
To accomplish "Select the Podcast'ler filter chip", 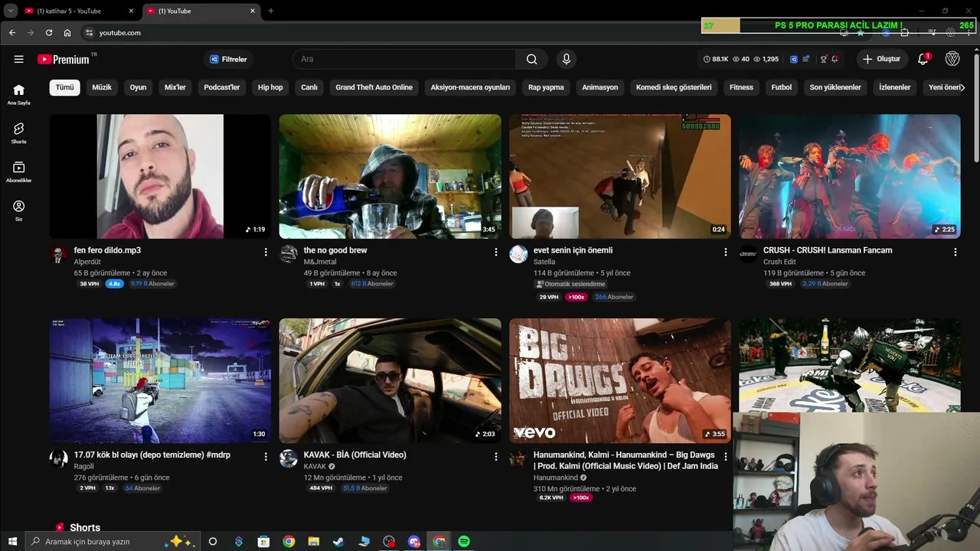I will tap(222, 87).
